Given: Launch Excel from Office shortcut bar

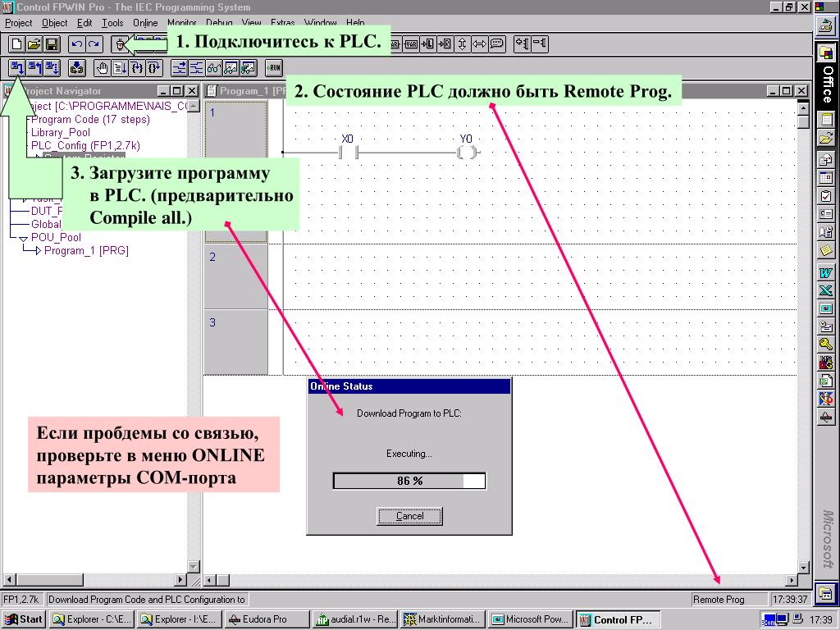Looking at the screenshot, I should click(826, 291).
